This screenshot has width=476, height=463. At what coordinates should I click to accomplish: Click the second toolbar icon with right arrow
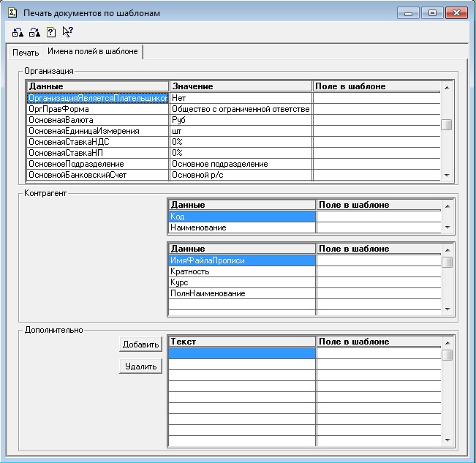point(34,31)
